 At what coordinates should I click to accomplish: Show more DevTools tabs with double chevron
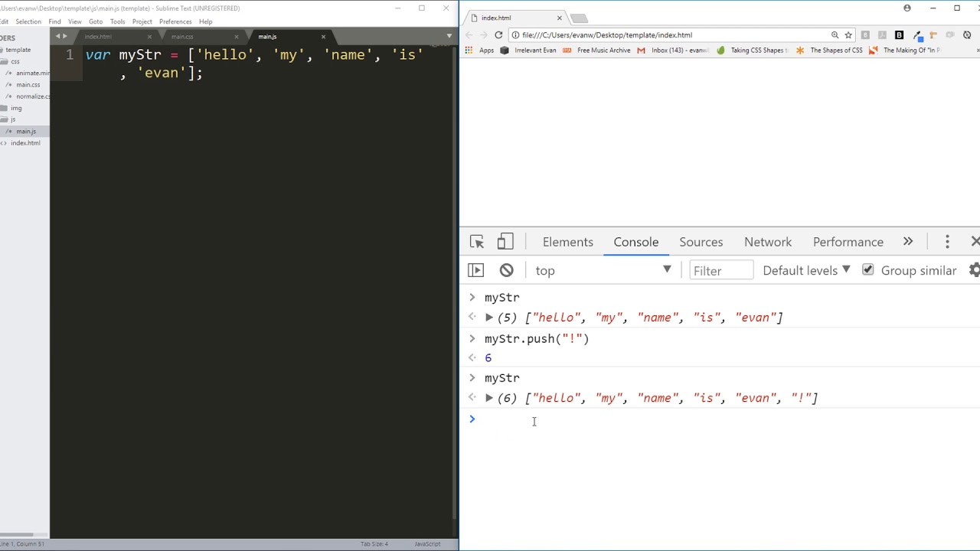click(x=908, y=242)
